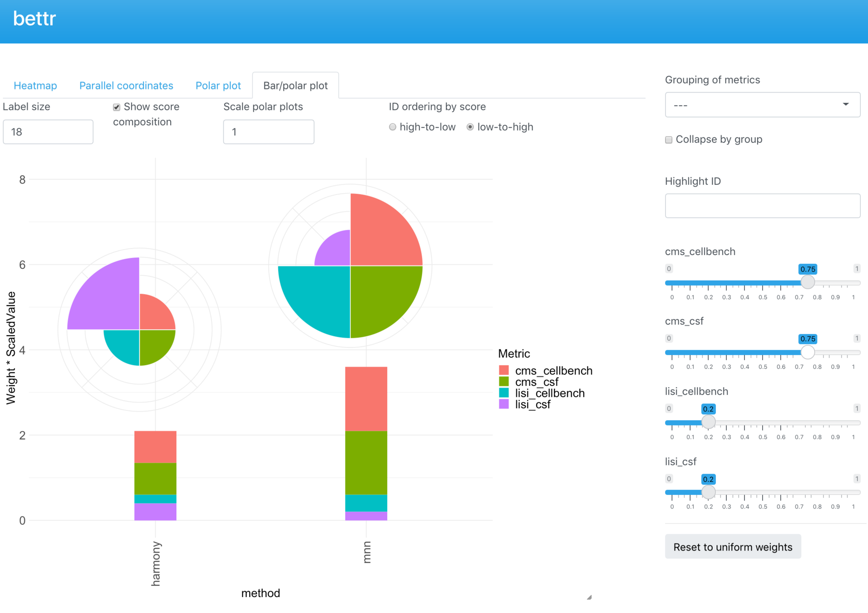The image size is (868, 613).
Task: Click the 'Weight * ScaledValue' axis title
Action: coord(11,348)
